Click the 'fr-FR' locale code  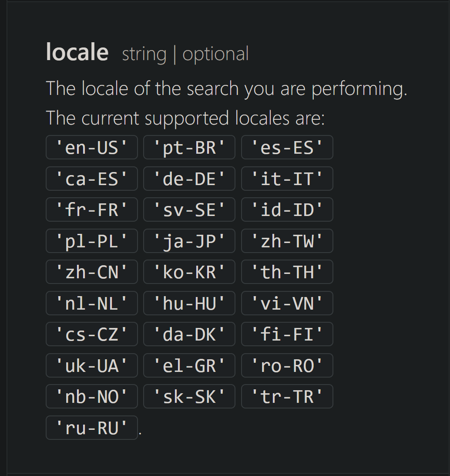coord(92,209)
